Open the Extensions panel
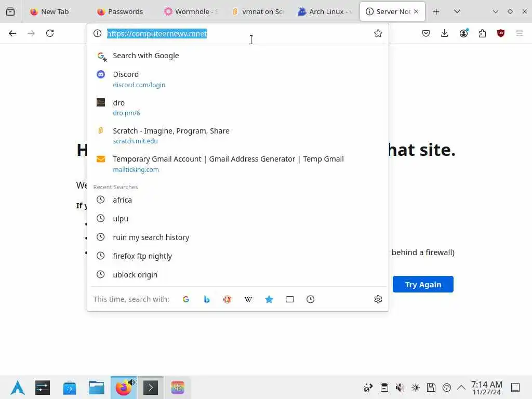This screenshot has height=399, width=532. [x=482, y=33]
